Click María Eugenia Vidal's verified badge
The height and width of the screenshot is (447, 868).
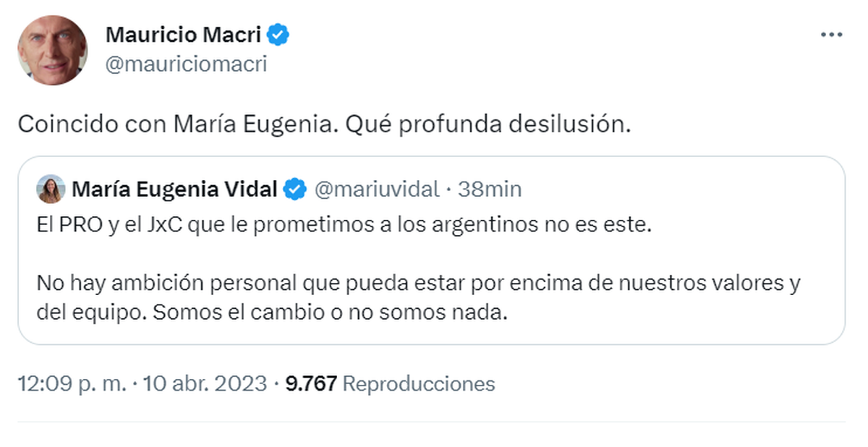(x=294, y=190)
